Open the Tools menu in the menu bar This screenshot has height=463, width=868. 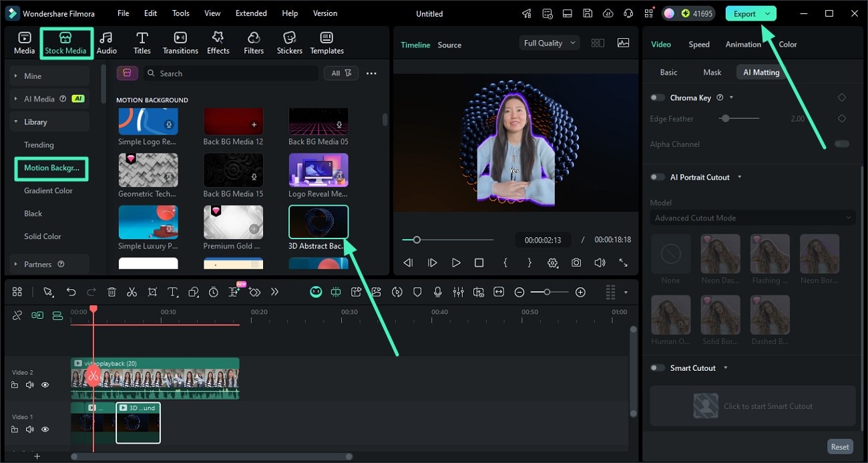tap(180, 13)
